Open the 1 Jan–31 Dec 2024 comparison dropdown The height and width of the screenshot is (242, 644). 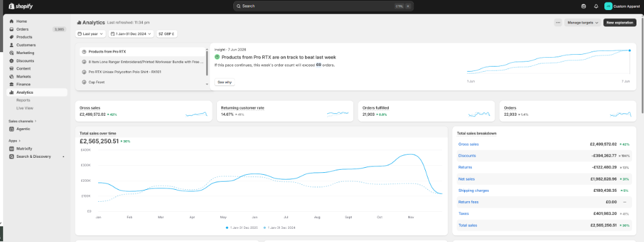click(x=131, y=34)
